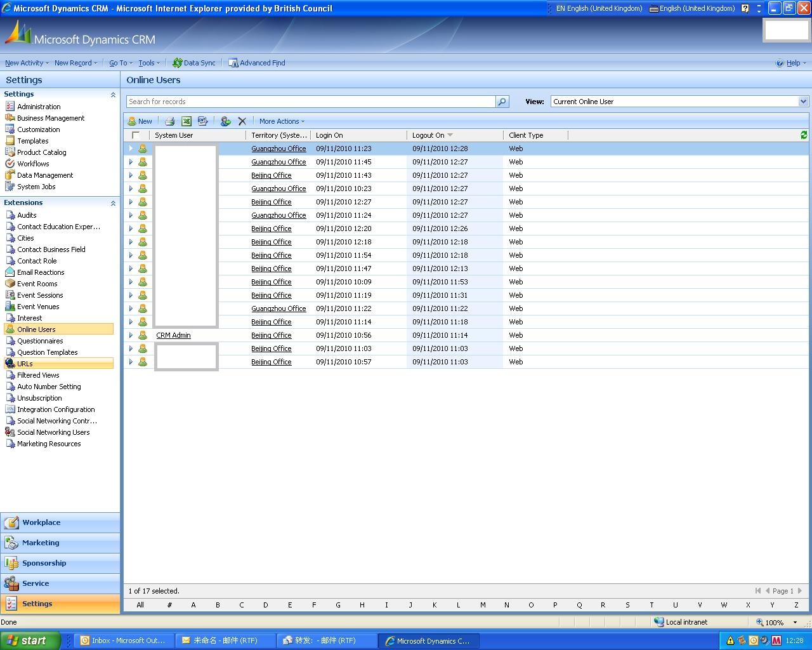Sort by the Logout On column

tap(455, 135)
